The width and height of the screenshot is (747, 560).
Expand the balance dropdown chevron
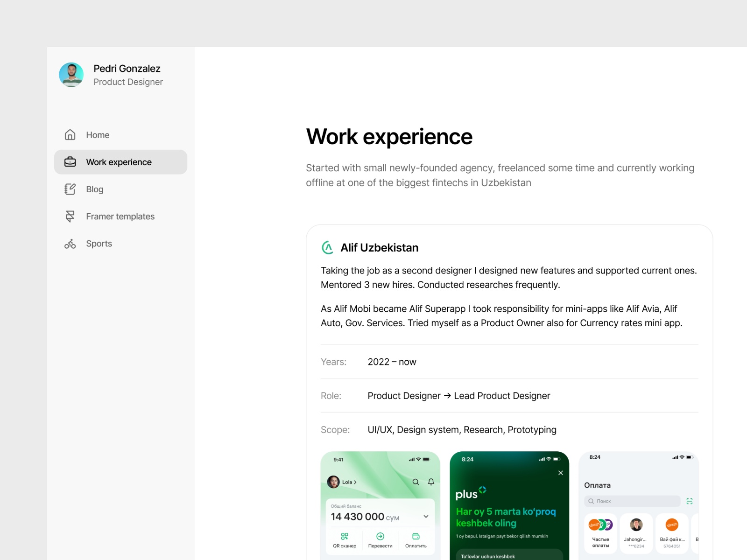426,516
